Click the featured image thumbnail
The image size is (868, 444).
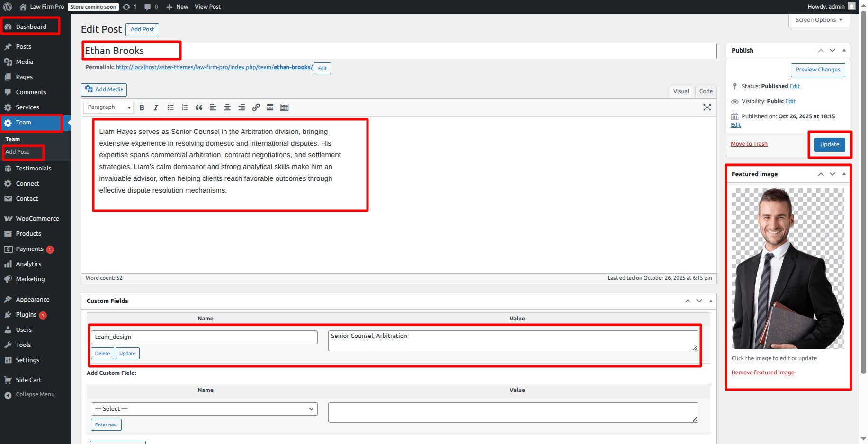tap(787, 268)
